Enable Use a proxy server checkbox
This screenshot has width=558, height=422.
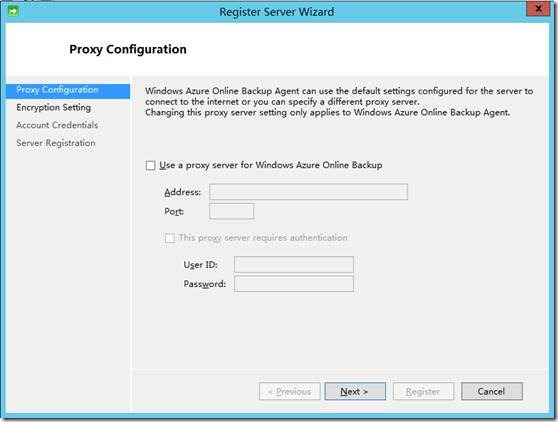(151, 165)
